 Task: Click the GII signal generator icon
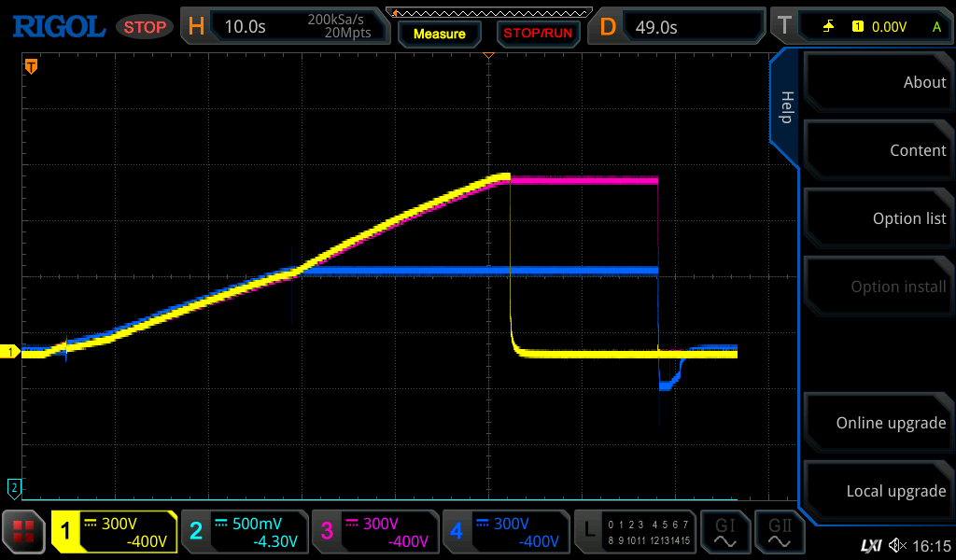(x=779, y=532)
